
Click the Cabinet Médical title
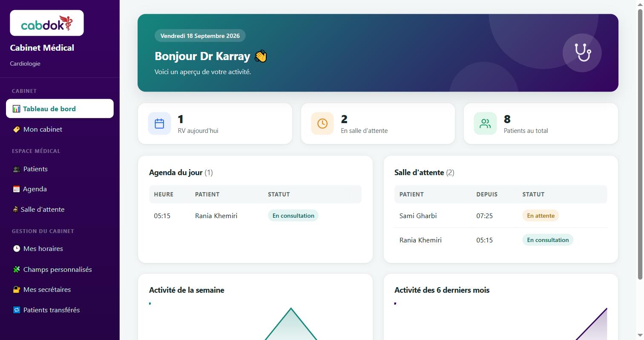(x=42, y=48)
